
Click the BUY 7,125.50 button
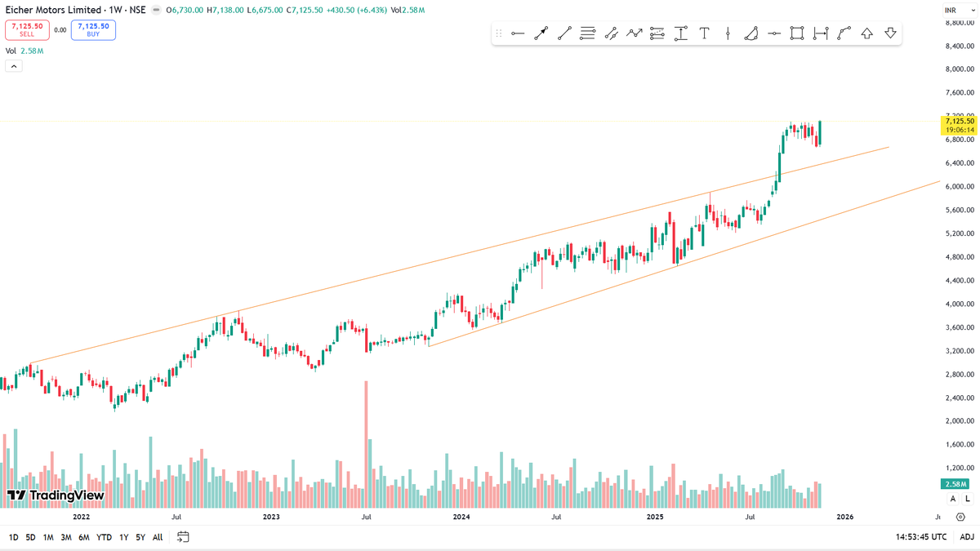pyautogui.click(x=93, y=30)
